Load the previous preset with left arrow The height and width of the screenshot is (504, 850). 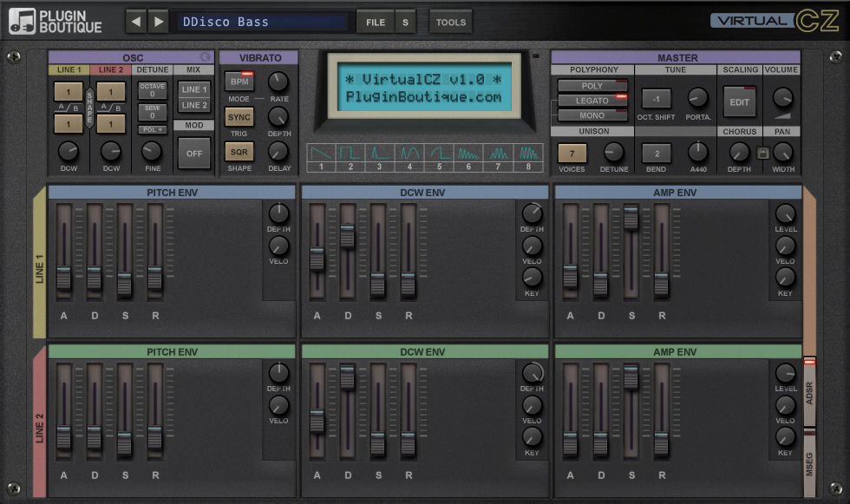136,23
